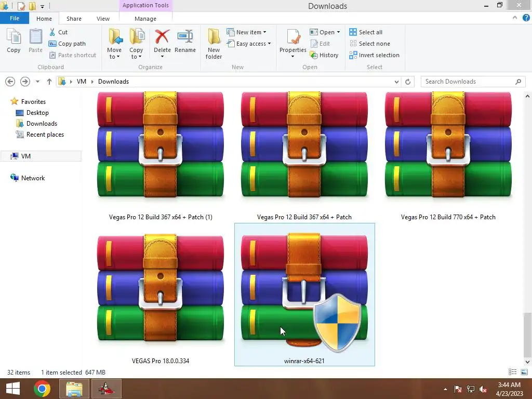The image size is (532, 399).
Task: Go up one folder level
Action: point(49,82)
